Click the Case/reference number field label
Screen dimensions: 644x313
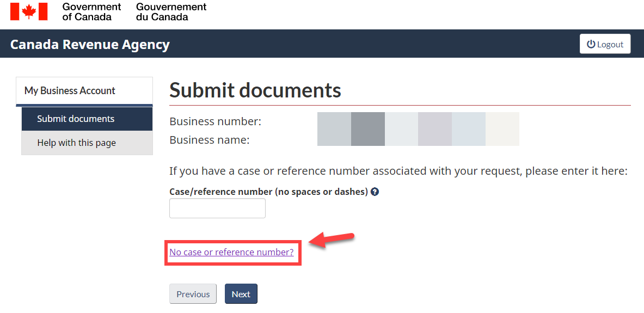coord(268,192)
